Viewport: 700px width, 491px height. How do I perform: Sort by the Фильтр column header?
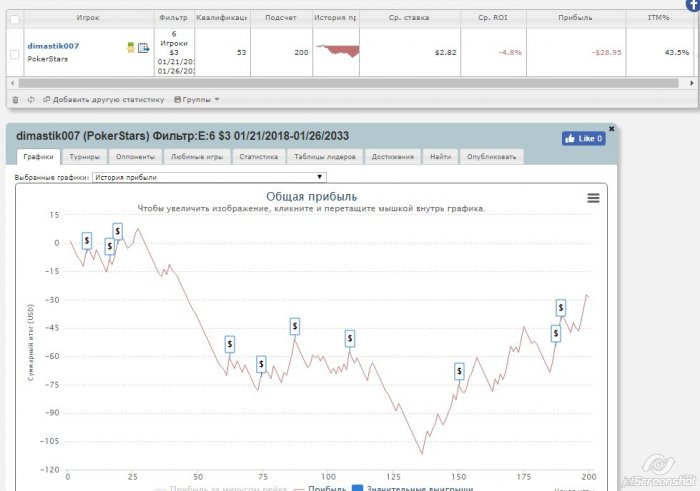(174, 18)
